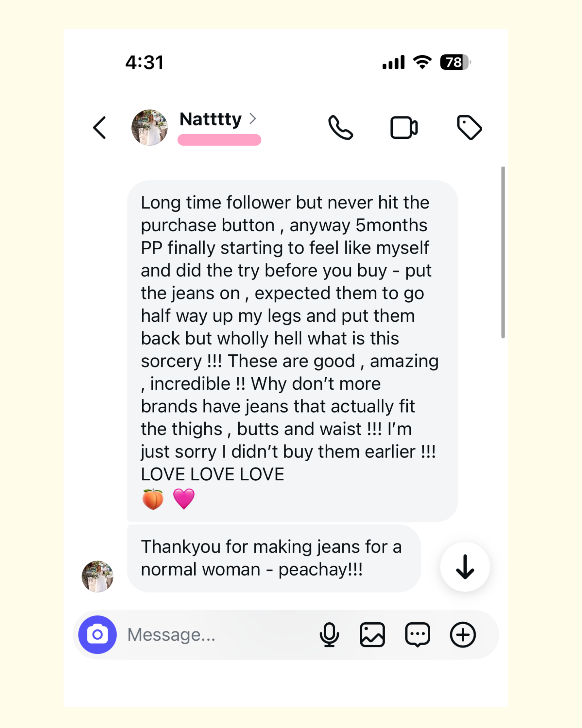The image size is (582, 728).
Task: Start a voice call with Natttty
Action: click(340, 128)
